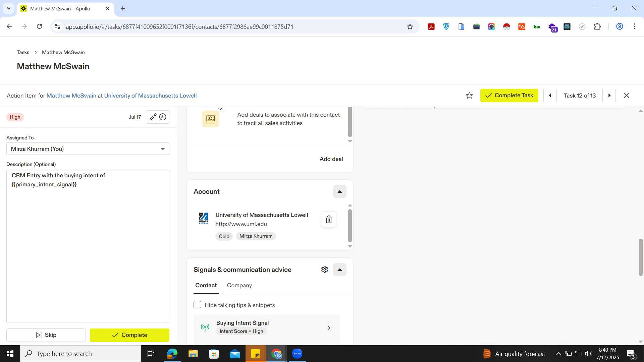Reload the Apollo page
The image size is (644, 362).
coord(39,26)
